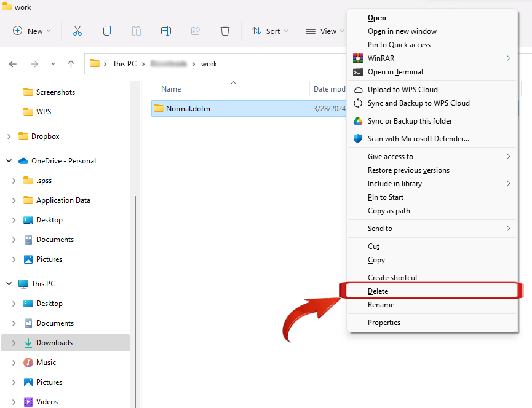Open the Sort dropdown menu
This screenshot has height=408, width=532.
[x=269, y=30]
